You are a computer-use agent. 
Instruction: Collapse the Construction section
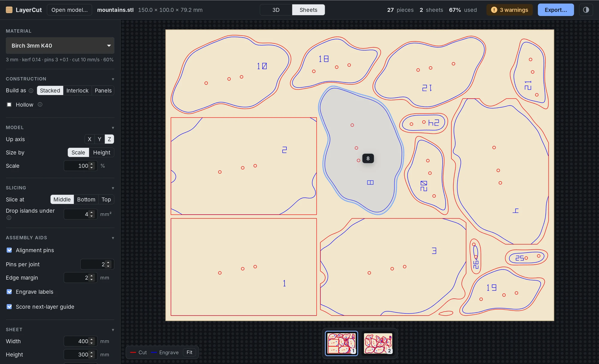[x=113, y=79]
